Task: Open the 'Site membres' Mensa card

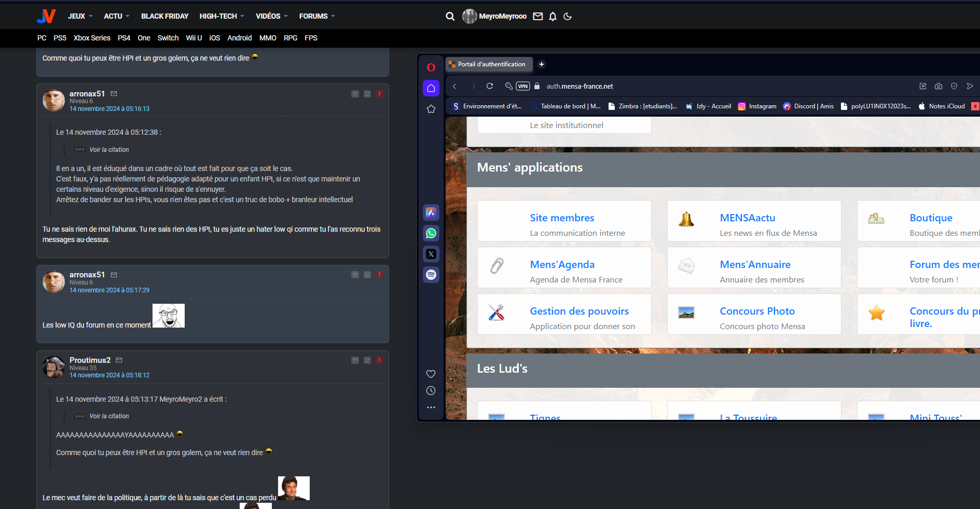Action: coord(564,221)
